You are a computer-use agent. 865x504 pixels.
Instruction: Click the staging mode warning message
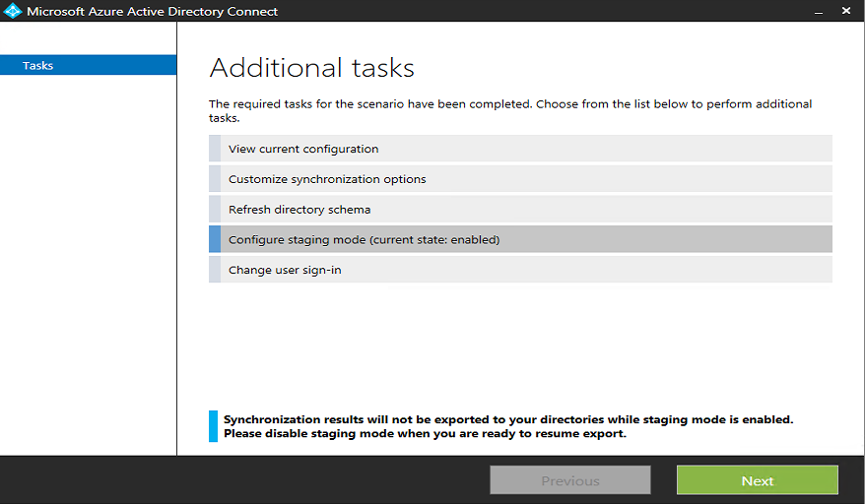click(508, 426)
